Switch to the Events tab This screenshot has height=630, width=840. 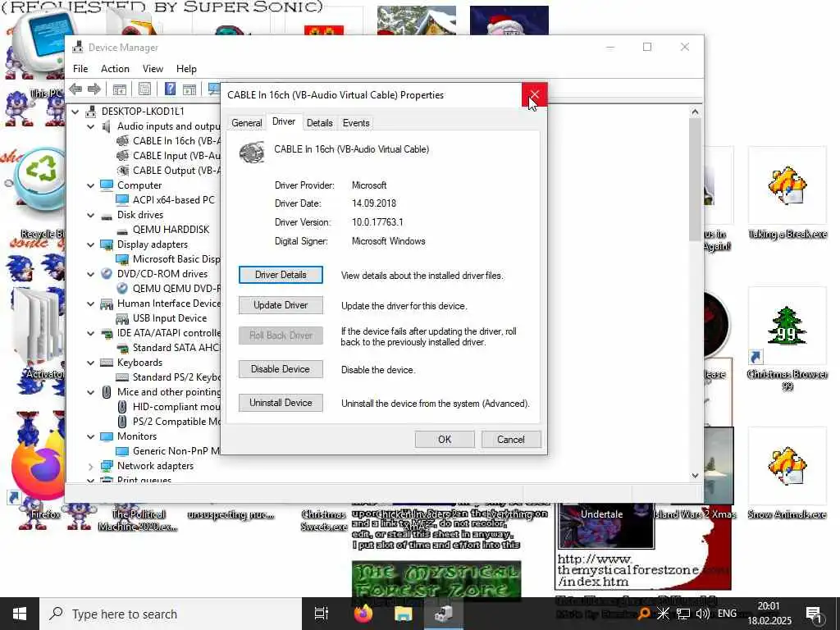coord(356,123)
